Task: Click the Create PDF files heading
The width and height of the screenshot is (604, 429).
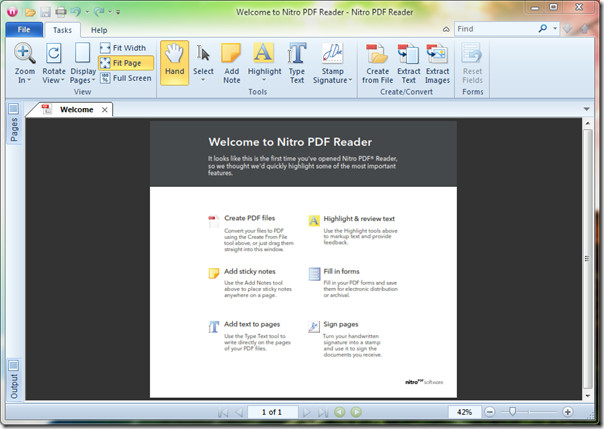Action: (250, 218)
